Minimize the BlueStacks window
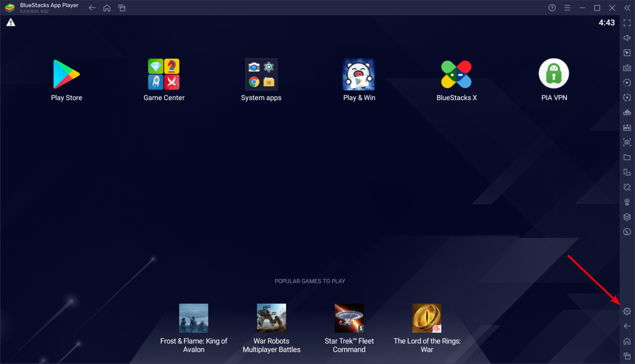Image resolution: width=635 pixels, height=364 pixels. (582, 8)
